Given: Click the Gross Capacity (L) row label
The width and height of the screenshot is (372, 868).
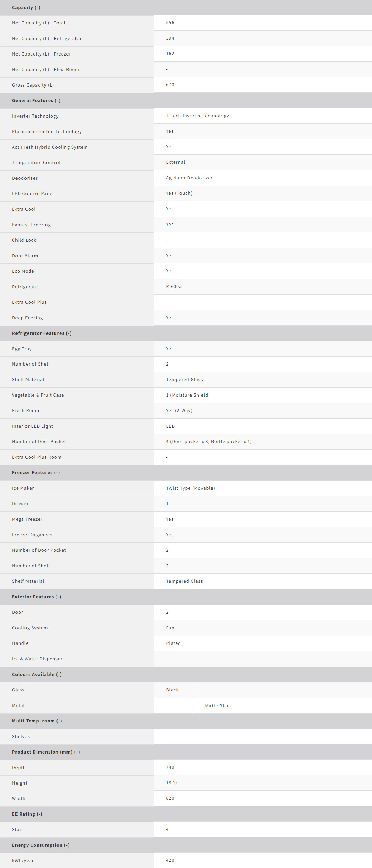Looking at the screenshot, I should (x=33, y=85).
